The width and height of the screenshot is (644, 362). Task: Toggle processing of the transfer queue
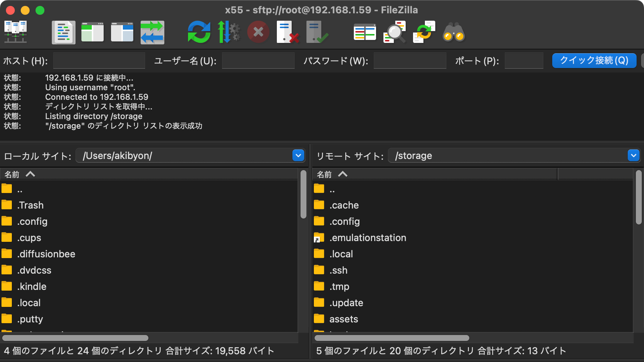228,32
